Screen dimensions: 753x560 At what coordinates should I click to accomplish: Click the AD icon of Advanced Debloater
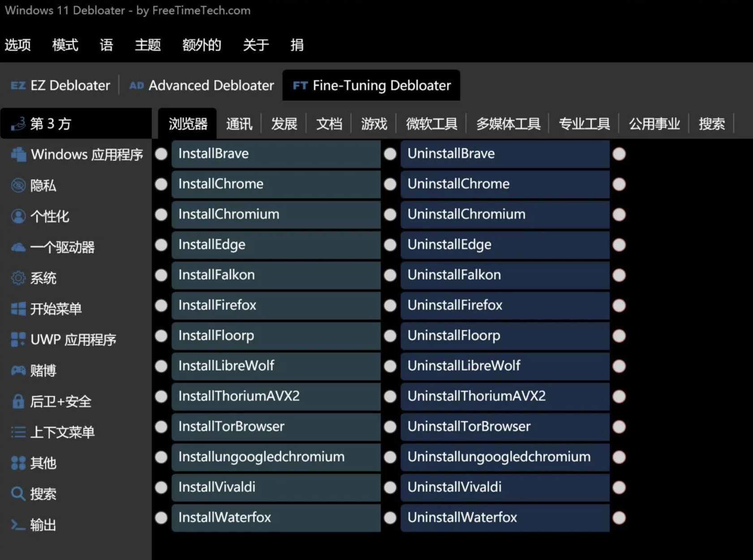click(x=137, y=86)
